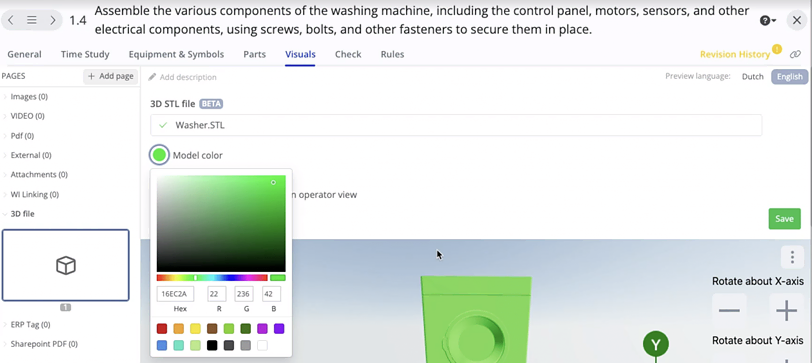
Task: Pick the pale green preset swatch
Action: click(x=195, y=345)
